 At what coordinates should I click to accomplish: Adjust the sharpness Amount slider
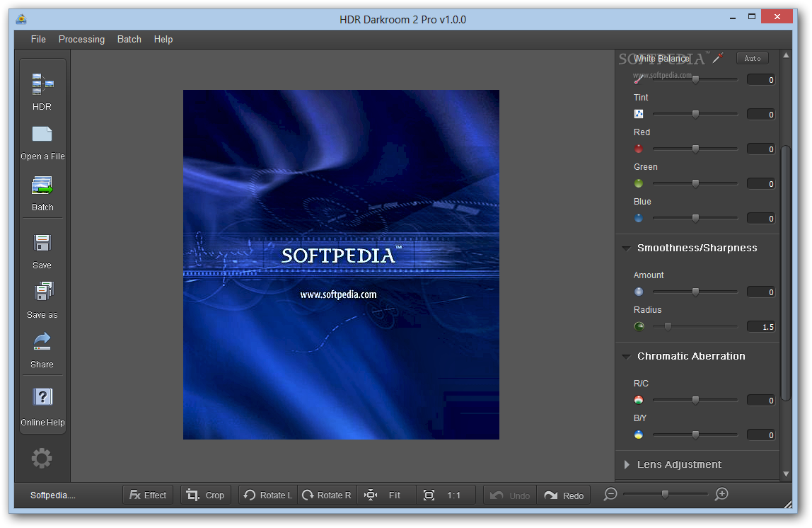[x=695, y=292]
